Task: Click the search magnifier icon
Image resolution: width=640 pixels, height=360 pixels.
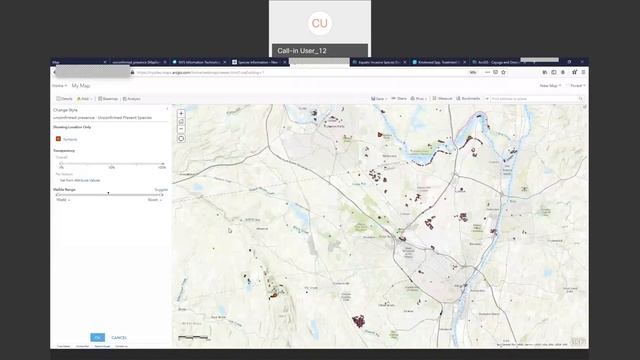Action: 580,99
